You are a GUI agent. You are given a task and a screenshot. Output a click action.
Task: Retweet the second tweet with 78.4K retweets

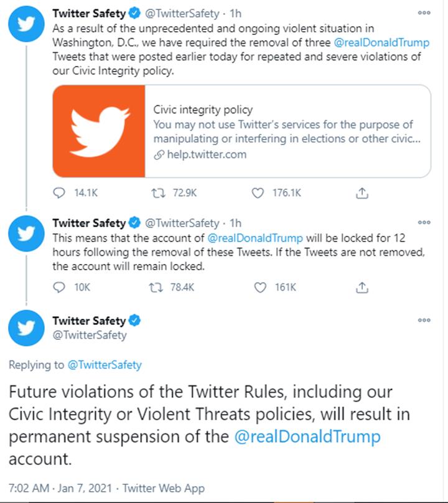coord(156,287)
